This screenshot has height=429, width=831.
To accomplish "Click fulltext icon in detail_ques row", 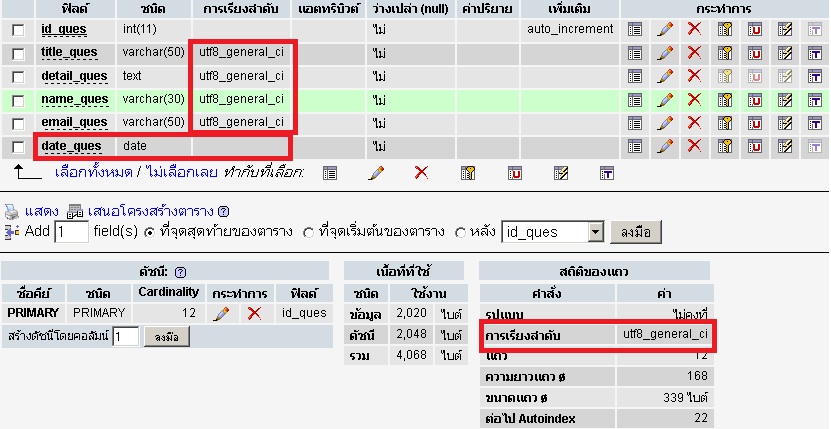I will [815, 76].
